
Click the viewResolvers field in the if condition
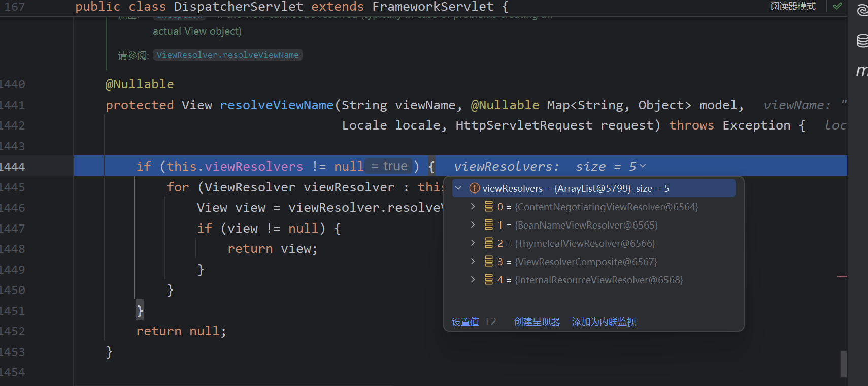pos(254,167)
